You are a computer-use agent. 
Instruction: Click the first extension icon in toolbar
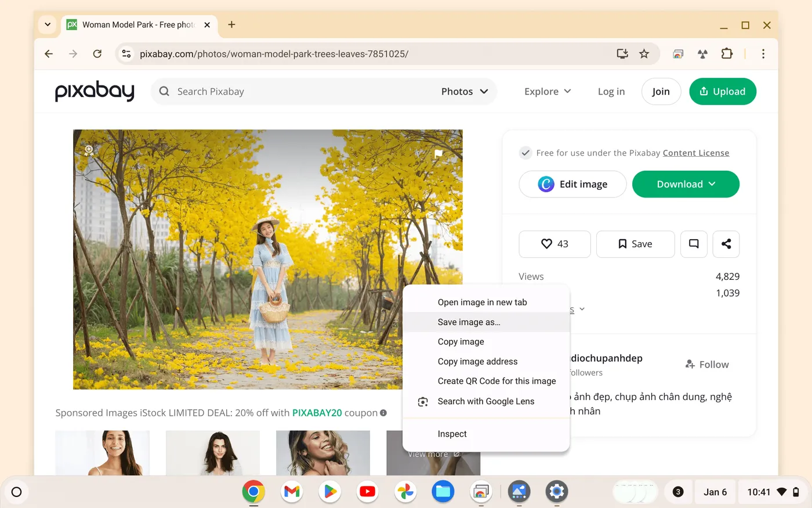click(678, 54)
